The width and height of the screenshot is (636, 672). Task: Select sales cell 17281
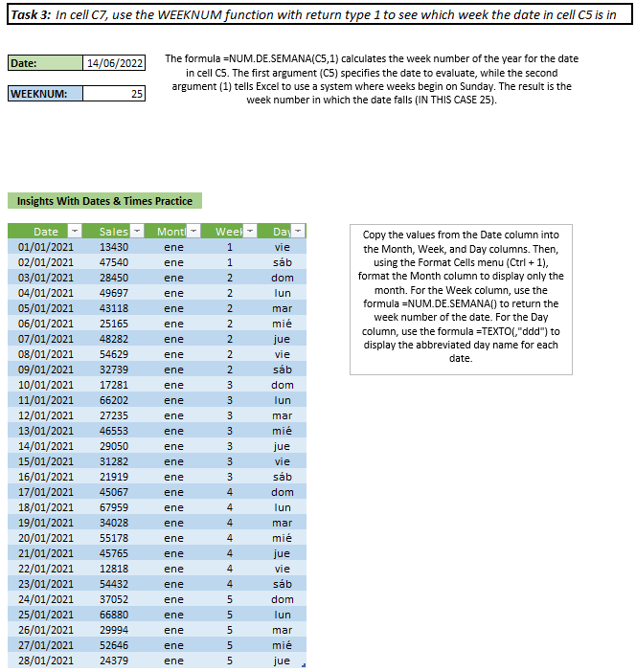pos(113,385)
